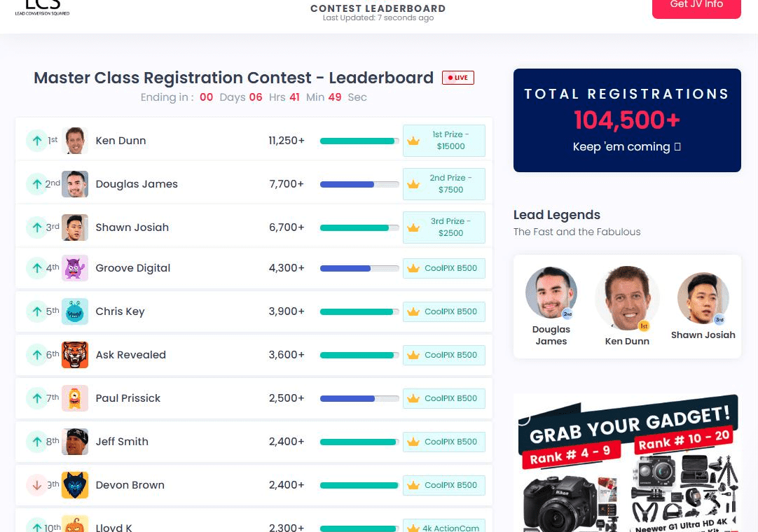758x532 pixels.
Task: Click the Get JV Info button
Action: [696, 6]
